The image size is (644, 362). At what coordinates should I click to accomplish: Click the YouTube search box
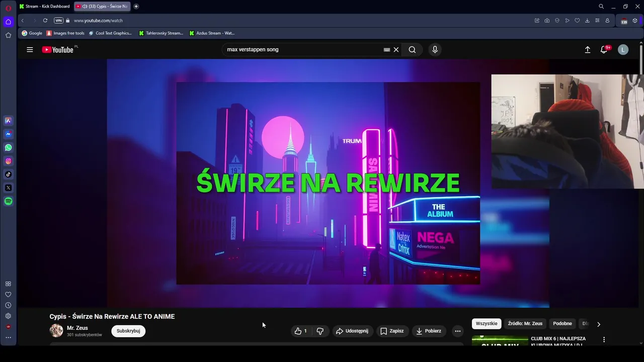(x=302, y=50)
